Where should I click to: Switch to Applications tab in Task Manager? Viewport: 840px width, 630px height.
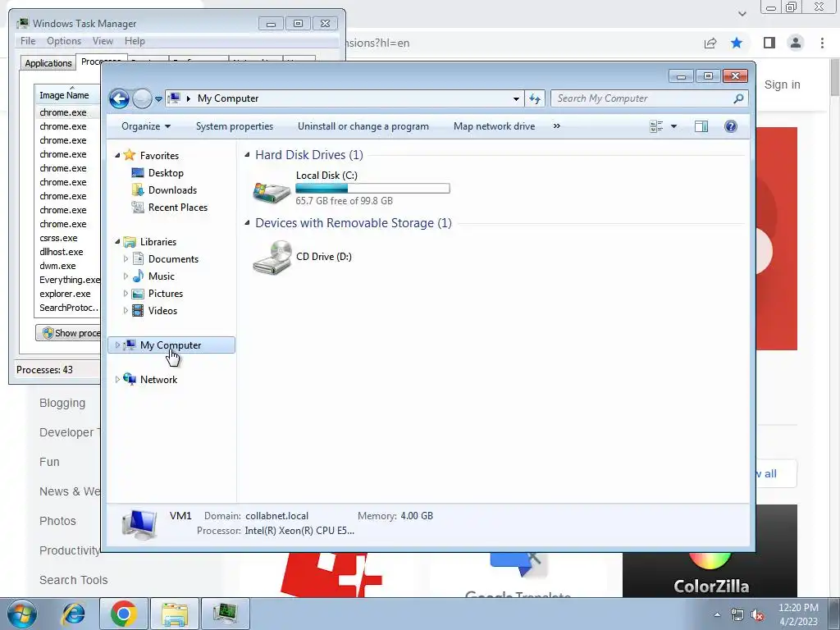(x=48, y=63)
